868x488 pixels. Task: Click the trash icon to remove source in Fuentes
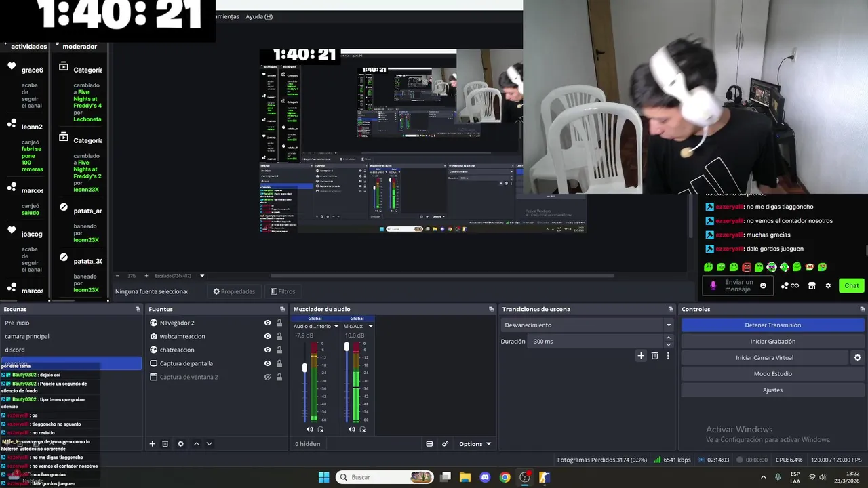click(165, 444)
